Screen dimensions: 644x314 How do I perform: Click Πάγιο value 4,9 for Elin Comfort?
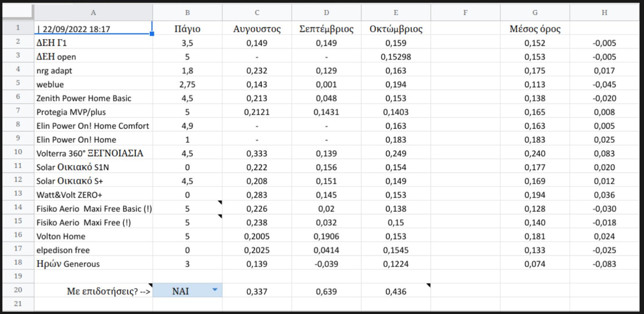click(188, 125)
